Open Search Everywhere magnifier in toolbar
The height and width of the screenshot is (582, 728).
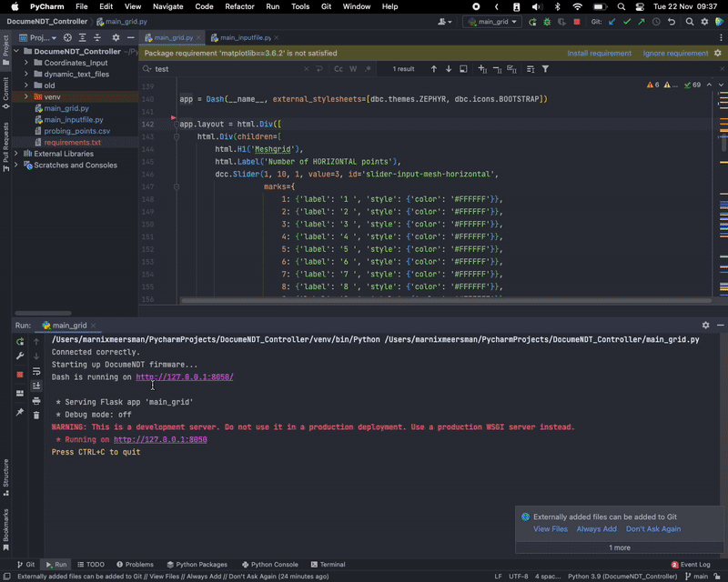tap(690, 22)
